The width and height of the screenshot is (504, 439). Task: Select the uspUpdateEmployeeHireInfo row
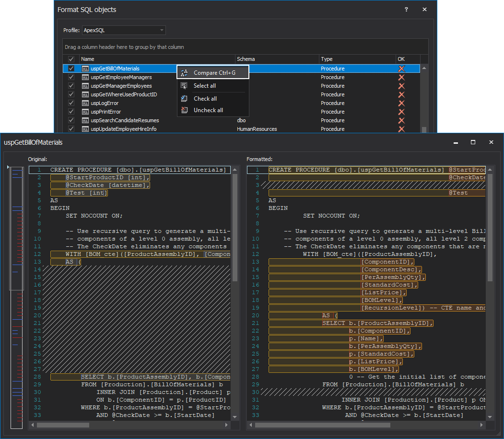(x=124, y=129)
